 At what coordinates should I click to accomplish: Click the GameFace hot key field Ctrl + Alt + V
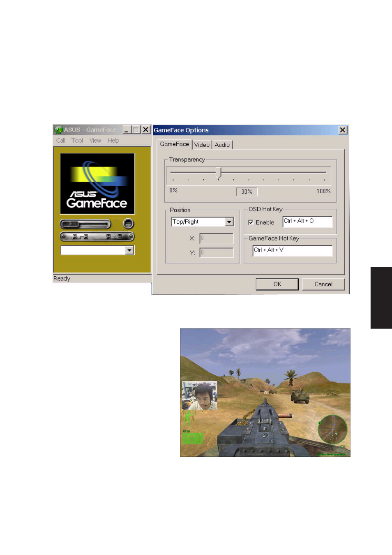(293, 251)
